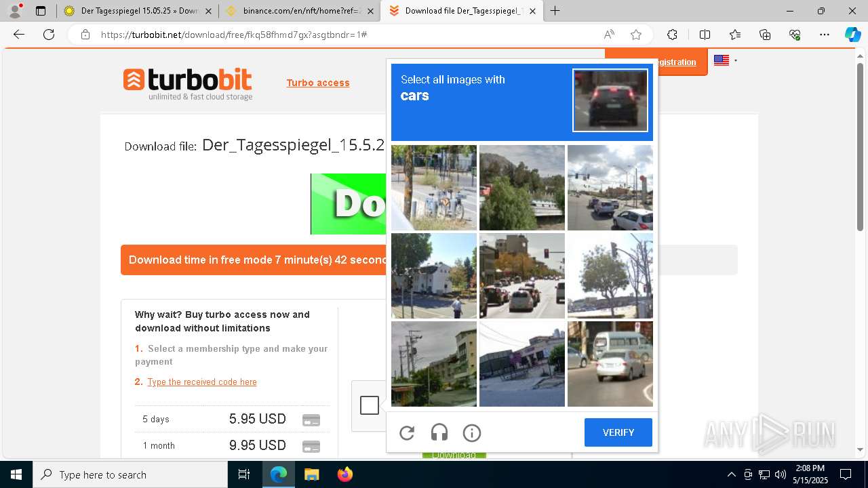Screen dimensions: 868x488
Task: Click the taskbar search box
Action: pos(130,474)
